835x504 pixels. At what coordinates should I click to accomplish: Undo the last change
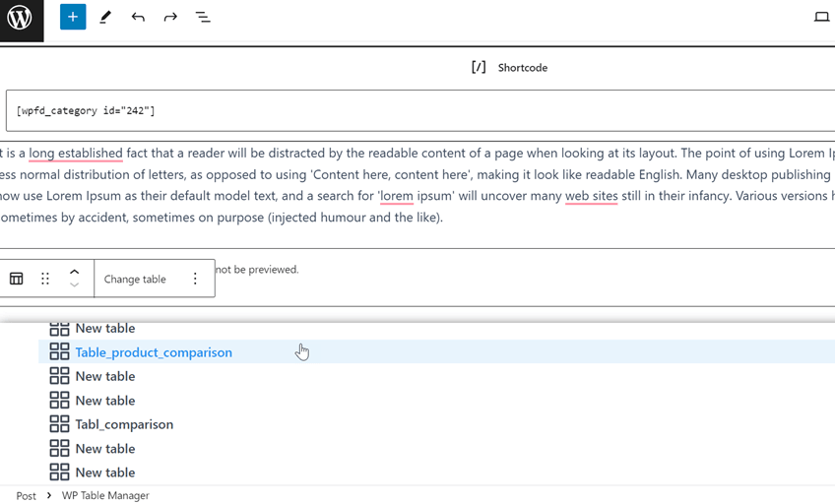point(138,17)
